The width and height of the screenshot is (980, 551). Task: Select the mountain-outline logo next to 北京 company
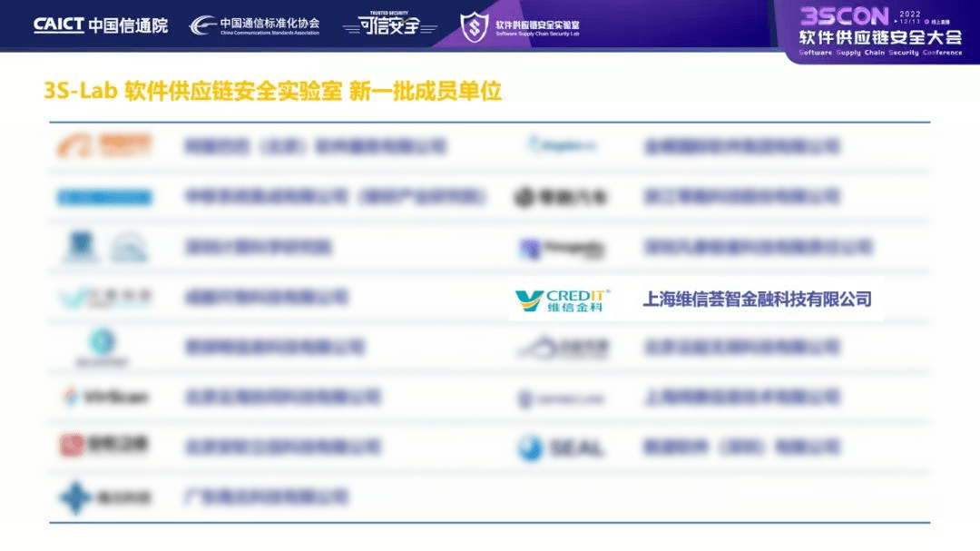point(540,347)
